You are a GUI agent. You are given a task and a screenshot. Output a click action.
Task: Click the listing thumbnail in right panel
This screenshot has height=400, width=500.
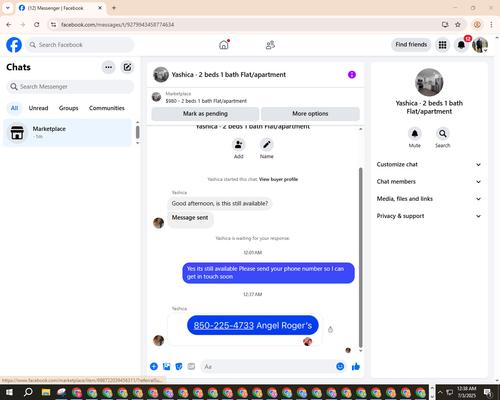pyautogui.click(x=429, y=82)
